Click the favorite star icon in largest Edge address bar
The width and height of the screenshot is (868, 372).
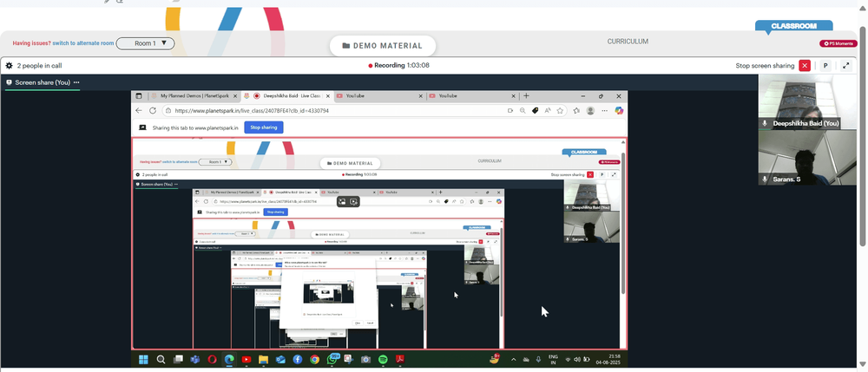pos(560,110)
